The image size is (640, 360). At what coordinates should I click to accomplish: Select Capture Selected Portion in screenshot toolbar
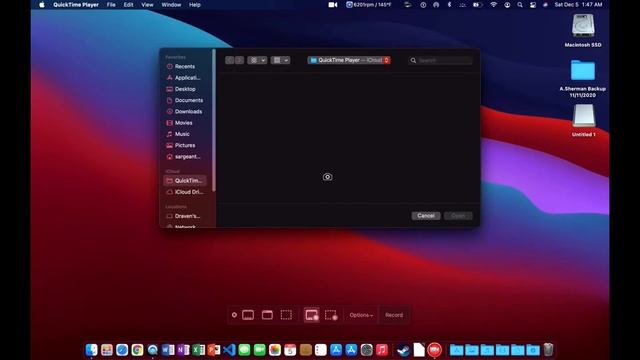click(x=286, y=315)
